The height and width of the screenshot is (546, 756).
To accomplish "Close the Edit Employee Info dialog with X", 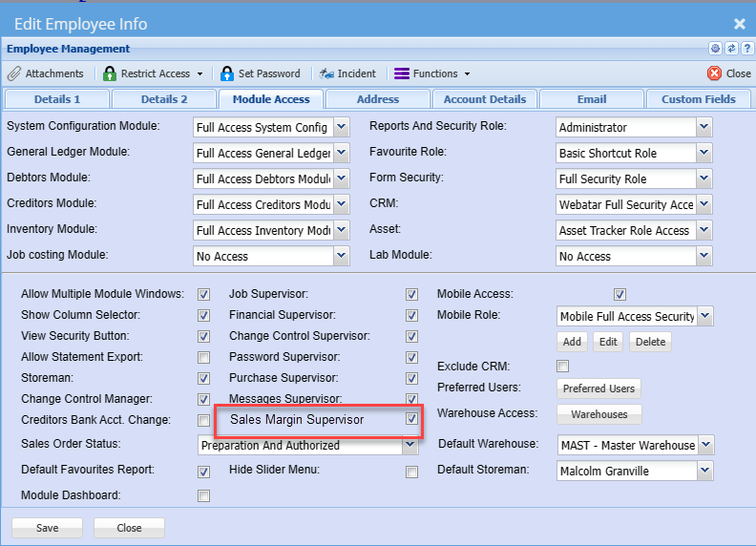I will (x=740, y=24).
